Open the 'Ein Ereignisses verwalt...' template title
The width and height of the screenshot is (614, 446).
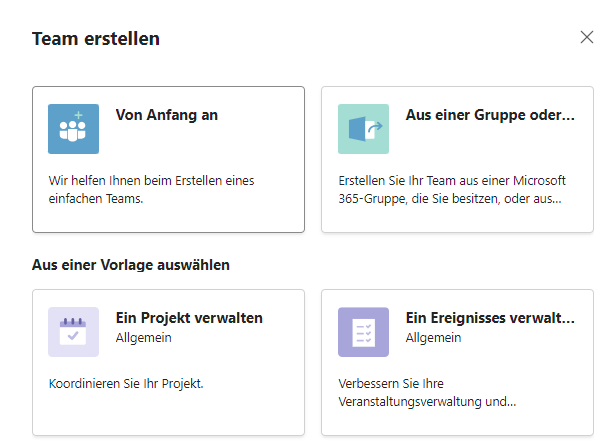point(490,318)
